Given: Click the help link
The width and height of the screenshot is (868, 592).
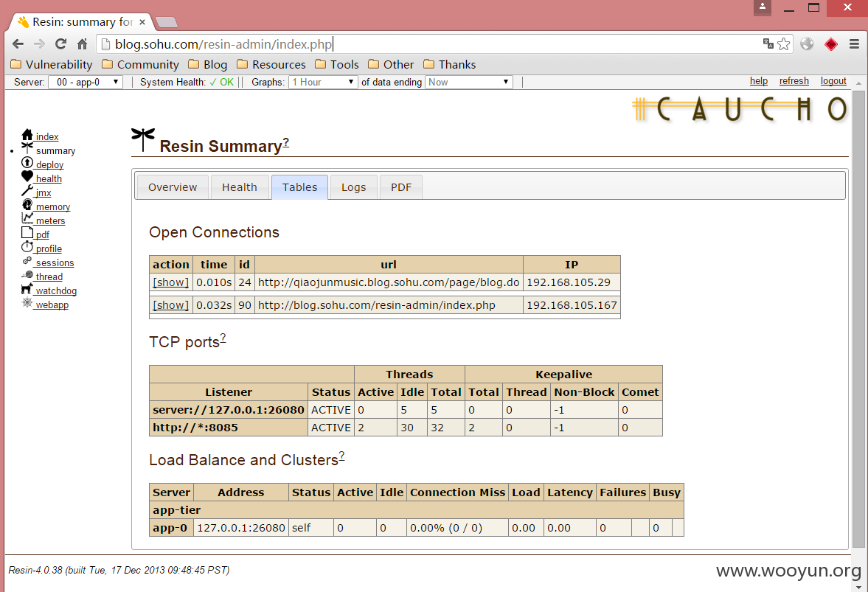Looking at the screenshot, I should tap(758, 81).
